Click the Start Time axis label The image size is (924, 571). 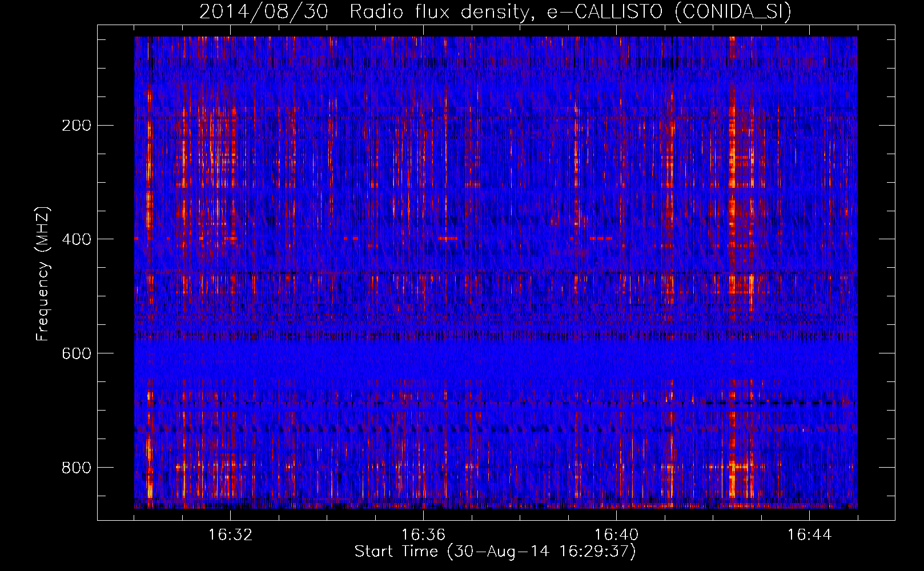495,552
